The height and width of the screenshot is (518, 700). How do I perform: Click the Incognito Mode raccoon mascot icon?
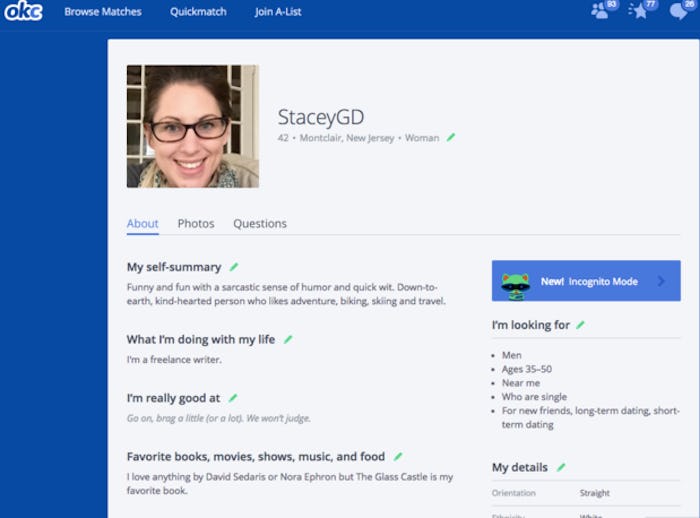click(x=515, y=282)
